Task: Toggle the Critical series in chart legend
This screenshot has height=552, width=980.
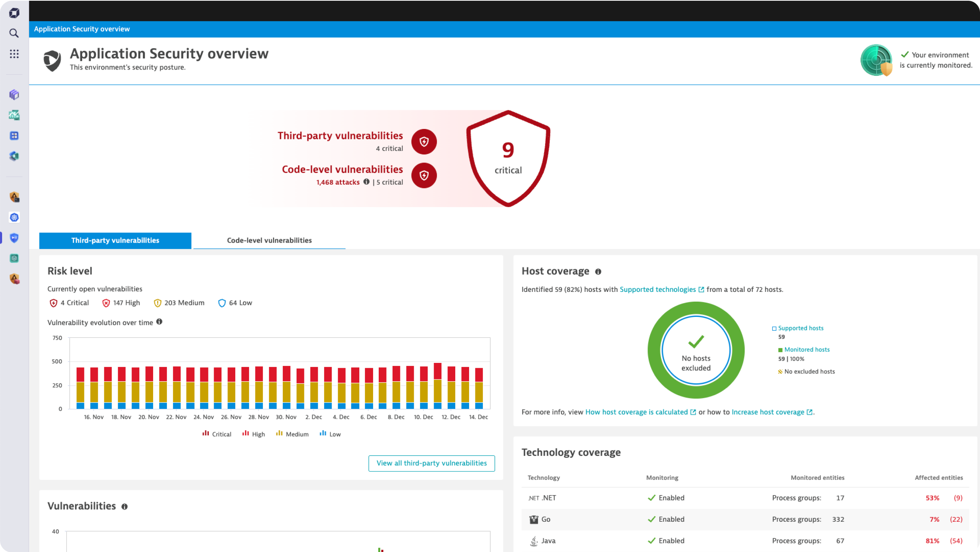Action: click(217, 434)
